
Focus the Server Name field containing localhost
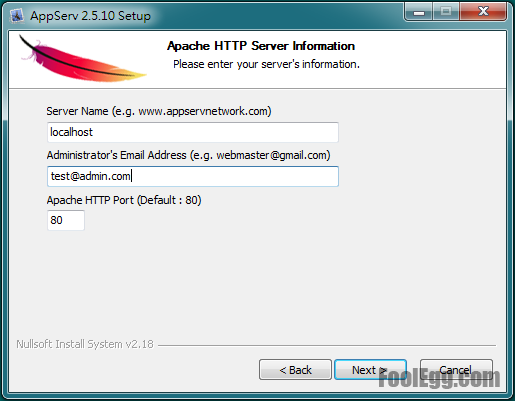tap(193, 132)
